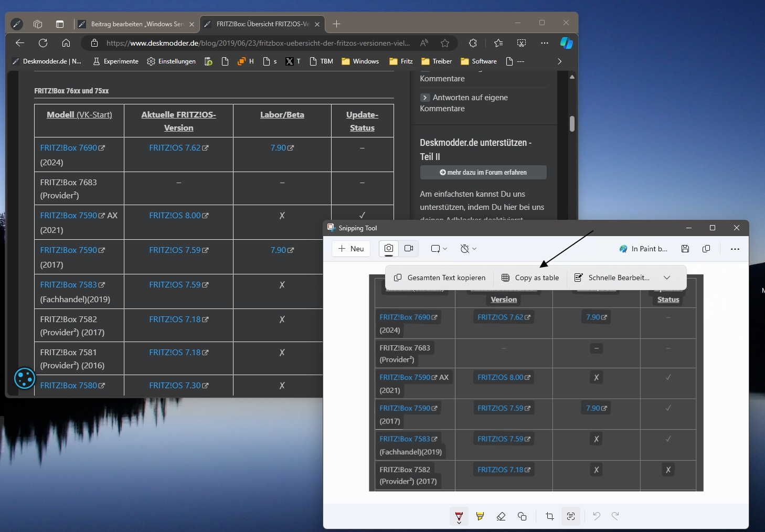
Task: Open FRITZ!Box 7583 link in browser table
Action: click(72, 284)
